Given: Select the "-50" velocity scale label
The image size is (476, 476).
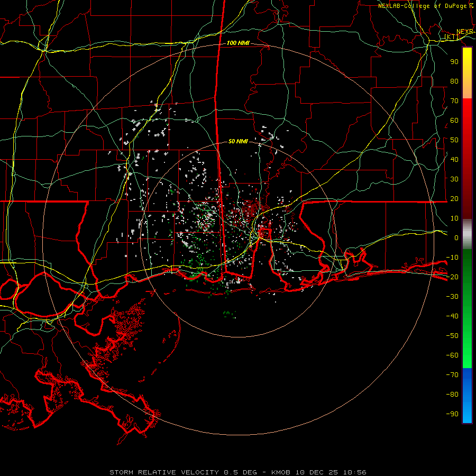Looking at the screenshot, I should tap(452, 336).
